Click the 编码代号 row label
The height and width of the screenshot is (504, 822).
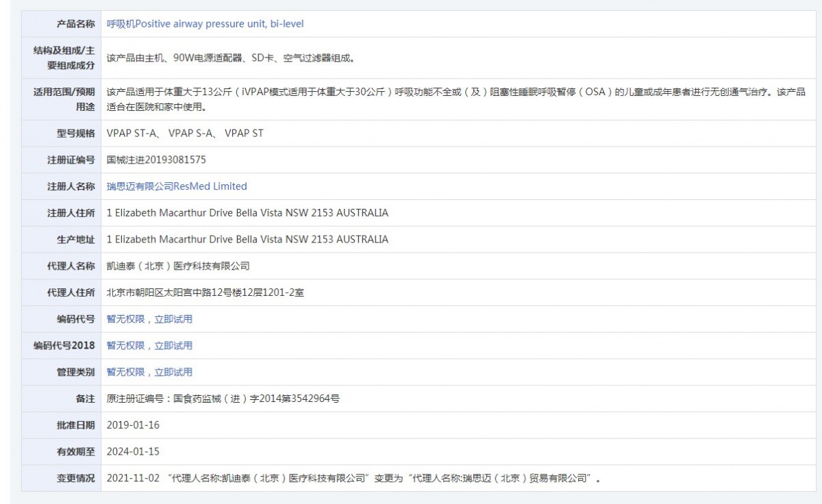tap(75, 319)
